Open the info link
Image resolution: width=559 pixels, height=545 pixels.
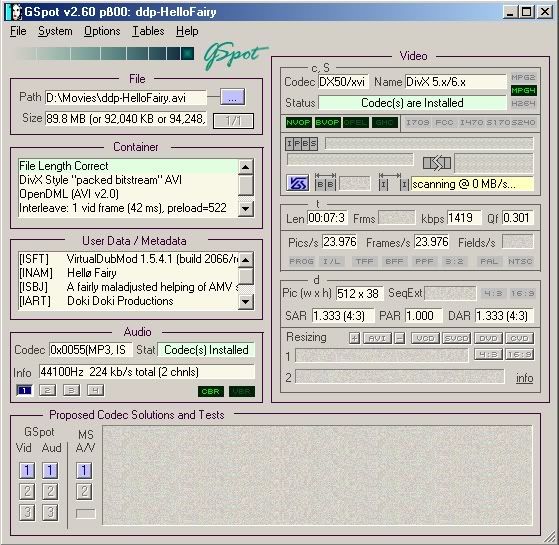point(524,378)
